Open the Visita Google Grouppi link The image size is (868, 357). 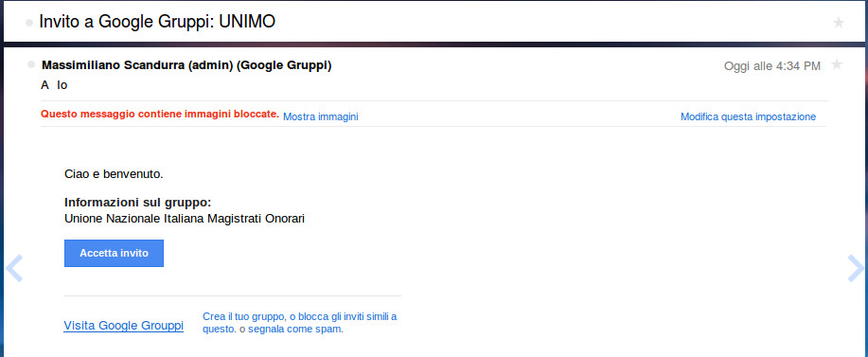coord(123,326)
